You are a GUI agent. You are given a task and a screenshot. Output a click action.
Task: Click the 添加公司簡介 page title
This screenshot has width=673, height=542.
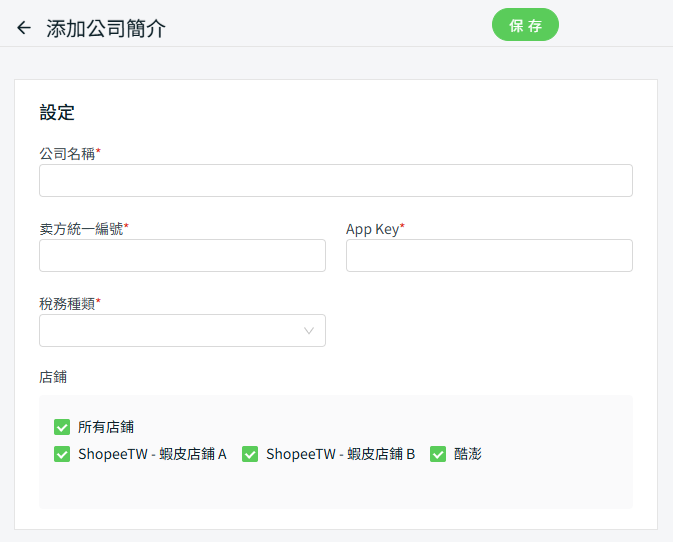coord(106,28)
